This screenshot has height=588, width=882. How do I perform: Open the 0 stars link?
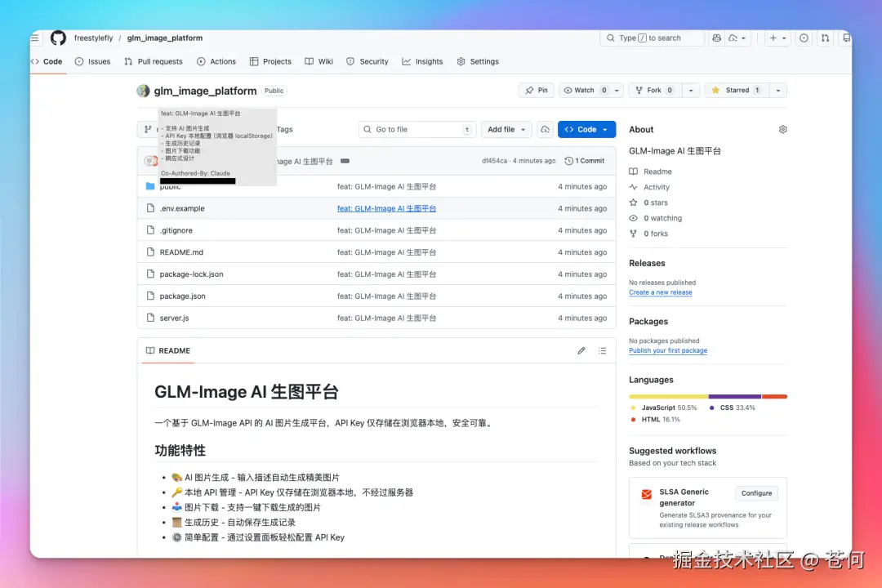click(x=655, y=203)
